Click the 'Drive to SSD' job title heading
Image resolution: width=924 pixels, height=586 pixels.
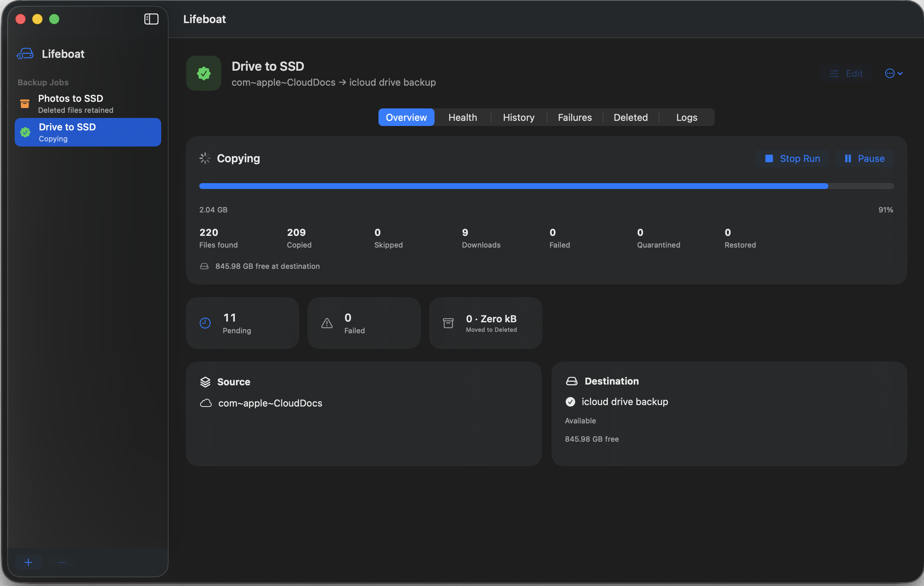tap(268, 66)
